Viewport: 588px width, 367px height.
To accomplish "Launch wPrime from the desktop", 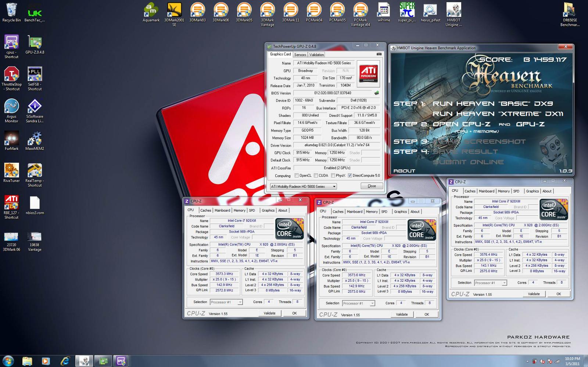I will [384, 12].
